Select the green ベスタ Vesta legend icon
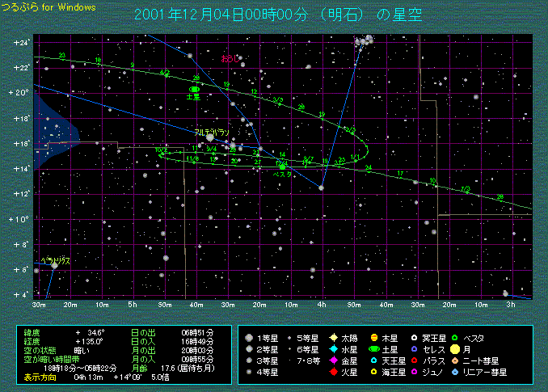Viewport: 548px width, 392px height. (455, 338)
